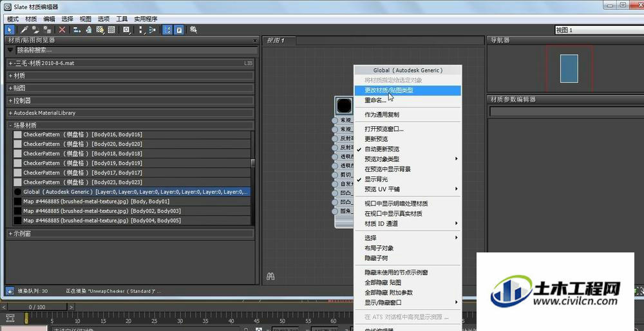644x331 pixels.
Task: Open 预览 UV 平铺 submenu
Action: click(x=408, y=189)
